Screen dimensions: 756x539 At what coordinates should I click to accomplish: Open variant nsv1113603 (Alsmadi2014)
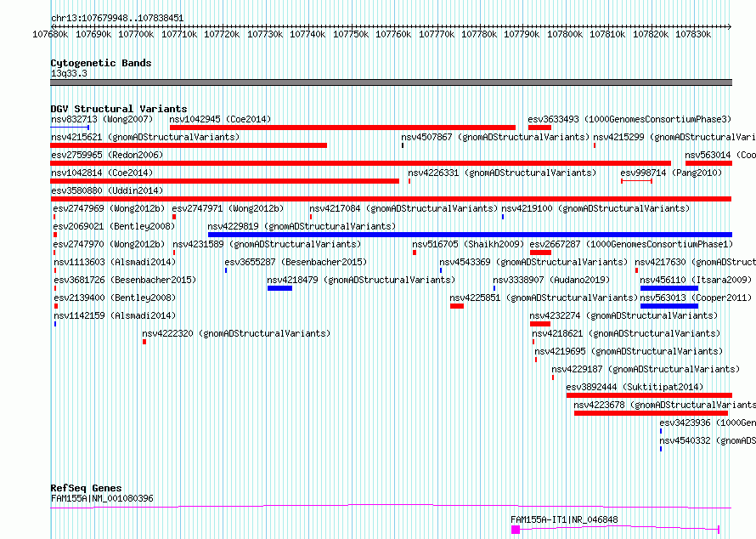tap(115, 262)
